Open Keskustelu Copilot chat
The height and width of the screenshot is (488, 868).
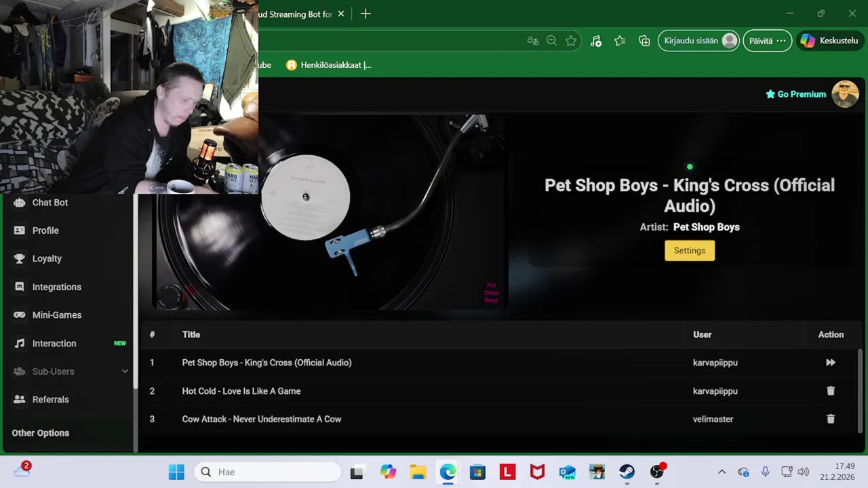[x=829, y=41]
